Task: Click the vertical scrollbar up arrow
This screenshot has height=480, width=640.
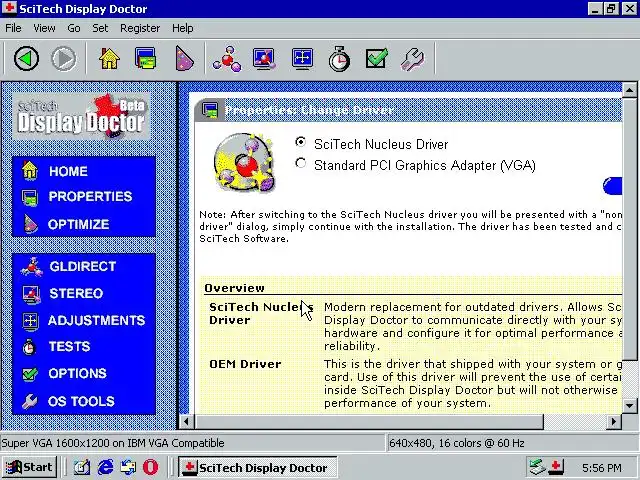Action: pos(629,89)
